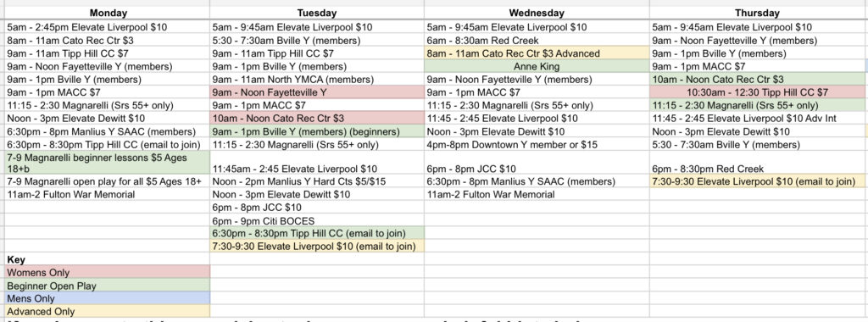Select the Tuesday column header cell
The width and height of the screenshot is (868, 322).
pos(317,14)
